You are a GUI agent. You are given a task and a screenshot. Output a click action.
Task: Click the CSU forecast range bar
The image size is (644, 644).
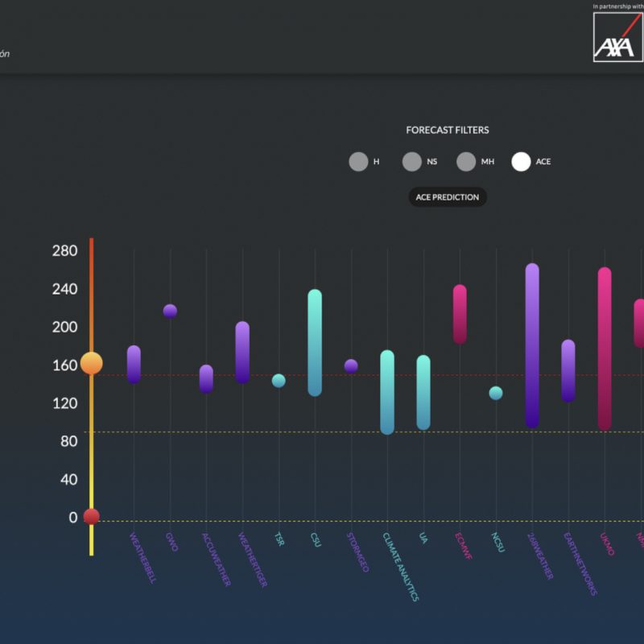coord(315,343)
